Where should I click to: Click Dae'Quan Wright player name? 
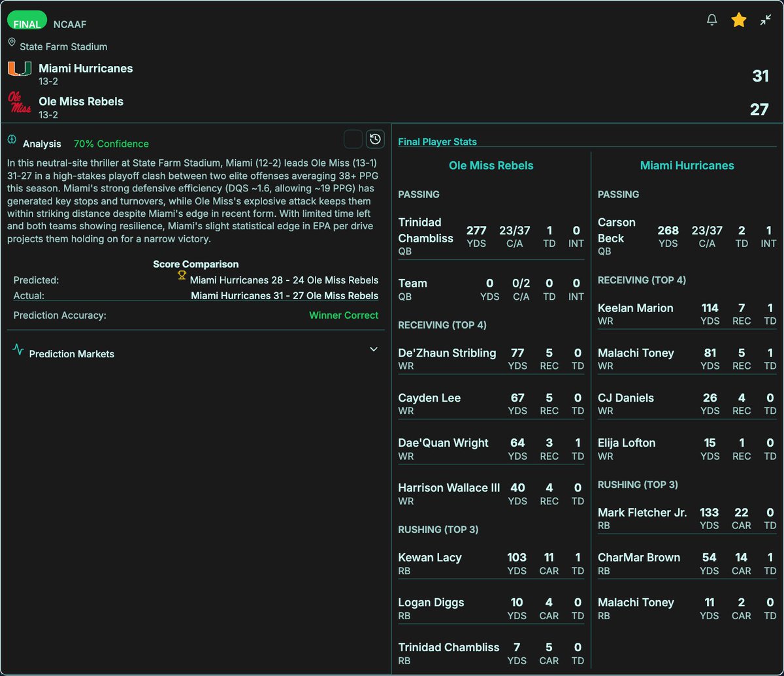pyautogui.click(x=444, y=443)
